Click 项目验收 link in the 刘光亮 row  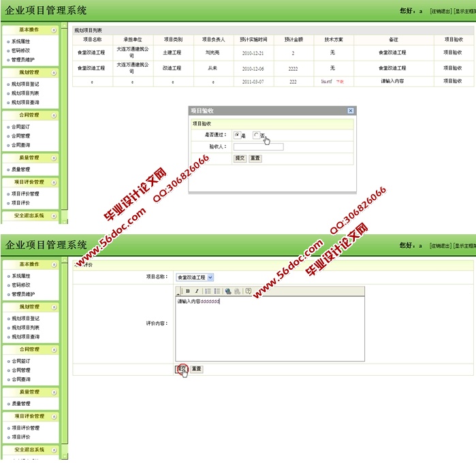click(x=453, y=52)
